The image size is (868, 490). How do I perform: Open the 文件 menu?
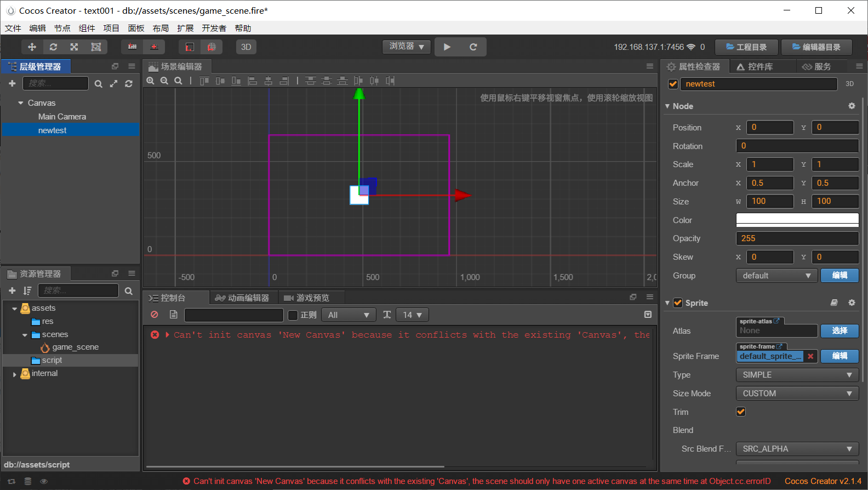(x=13, y=29)
